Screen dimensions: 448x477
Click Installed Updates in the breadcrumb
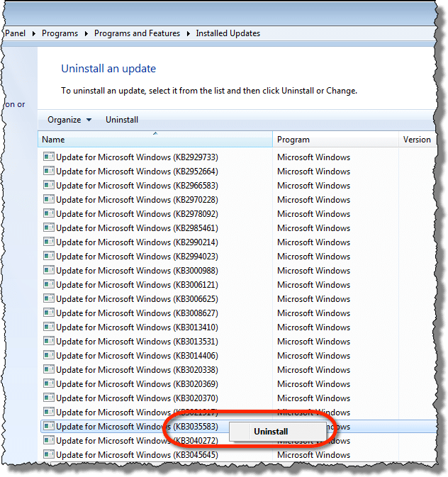pos(228,33)
